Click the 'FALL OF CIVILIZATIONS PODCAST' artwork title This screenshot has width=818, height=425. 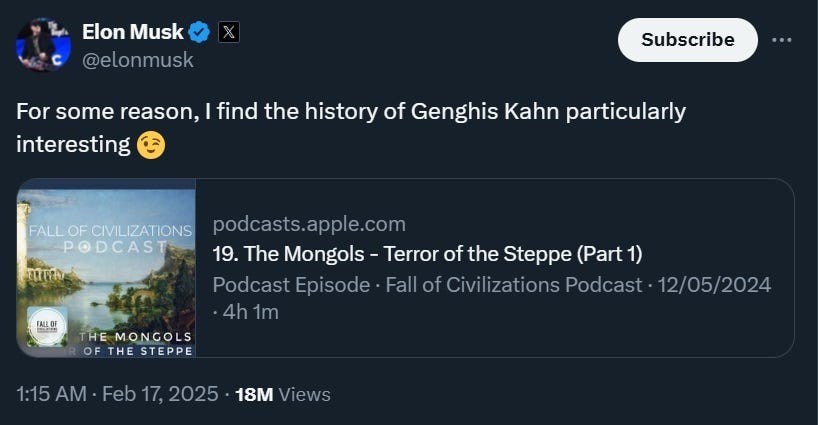[110, 238]
